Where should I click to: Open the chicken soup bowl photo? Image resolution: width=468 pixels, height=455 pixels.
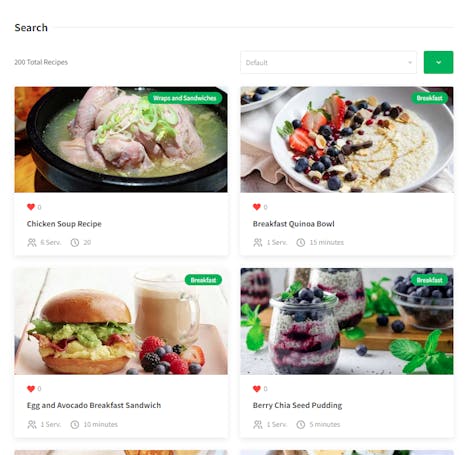tap(121, 140)
